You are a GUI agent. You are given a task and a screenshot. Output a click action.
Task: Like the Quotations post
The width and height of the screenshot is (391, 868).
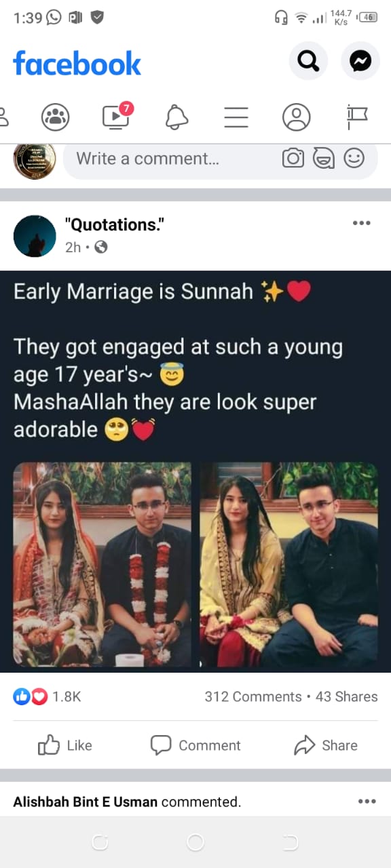point(65,745)
